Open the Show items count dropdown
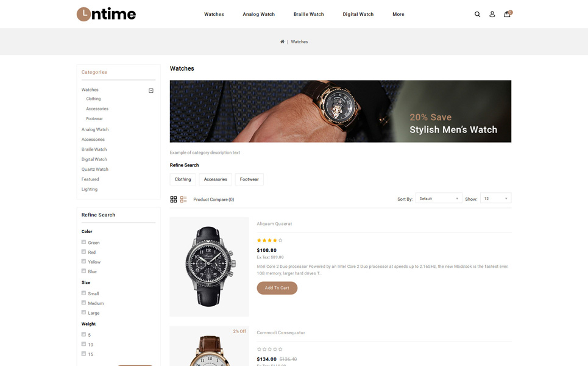The height and width of the screenshot is (366, 588). [495, 198]
